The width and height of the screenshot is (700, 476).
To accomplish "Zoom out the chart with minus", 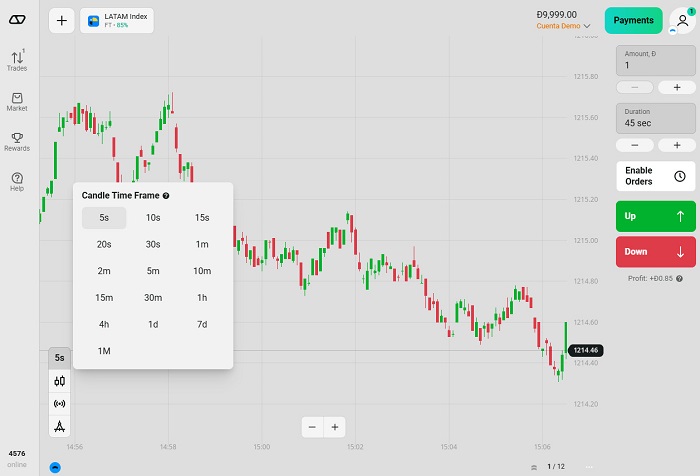I will [x=312, y=427].
